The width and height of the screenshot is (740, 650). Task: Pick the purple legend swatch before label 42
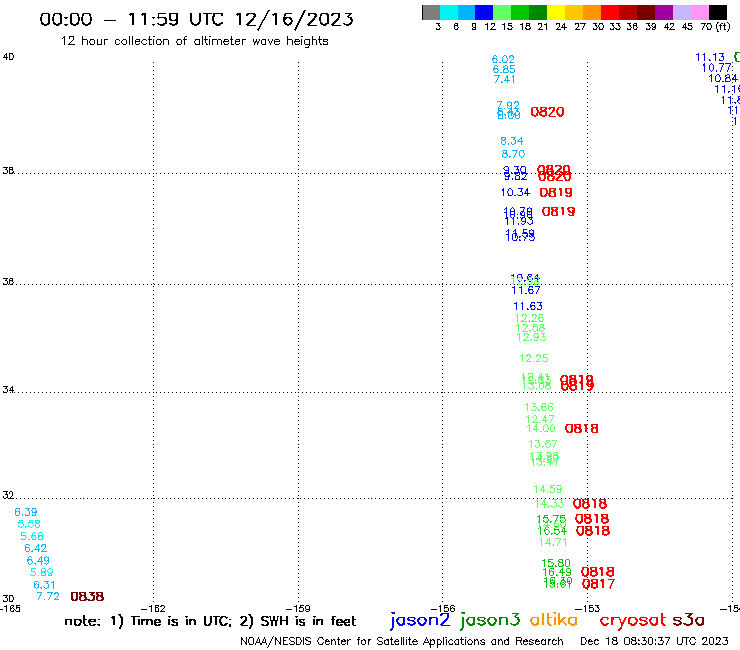pyautogui.click(x=664, y=12)
